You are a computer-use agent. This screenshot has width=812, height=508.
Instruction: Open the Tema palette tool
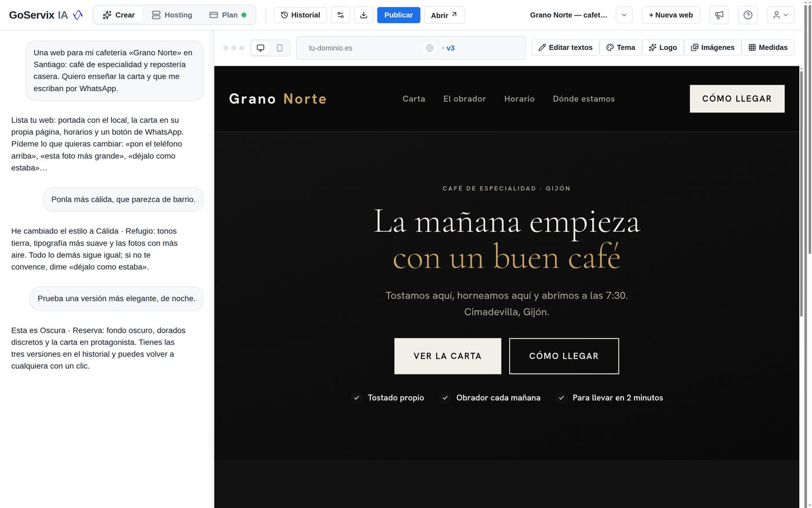(621, 48)
